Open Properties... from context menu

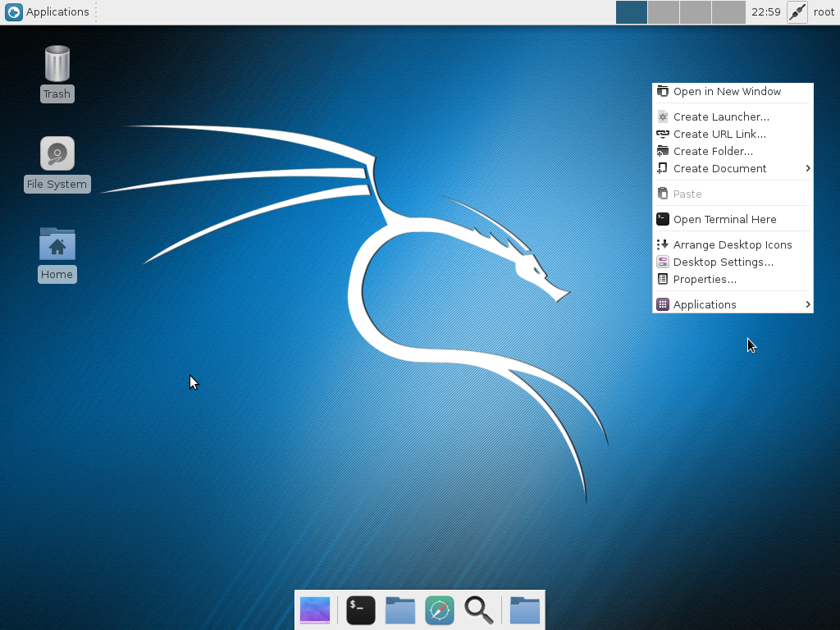tap(733, 279)
